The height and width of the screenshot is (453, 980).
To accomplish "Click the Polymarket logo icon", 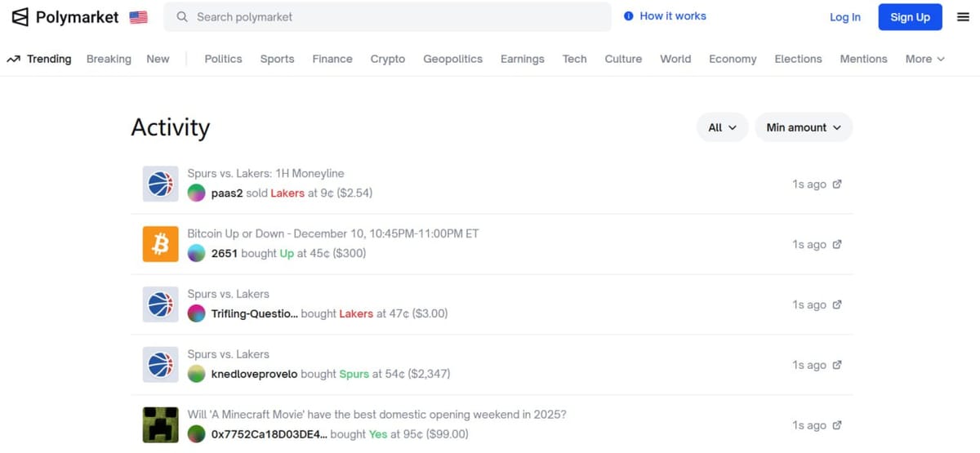I will coord(20,17).
